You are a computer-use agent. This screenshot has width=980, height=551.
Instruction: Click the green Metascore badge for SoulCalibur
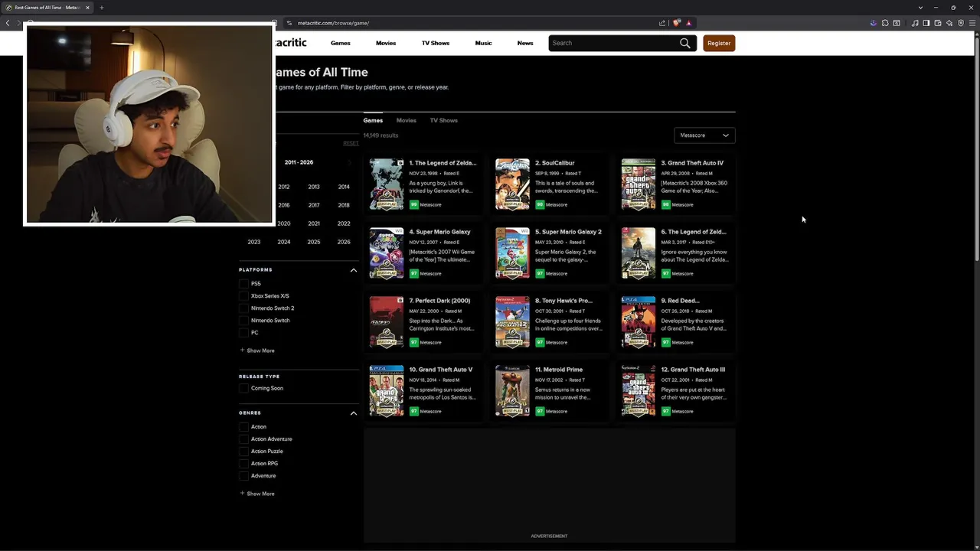[x=540, y=204]
